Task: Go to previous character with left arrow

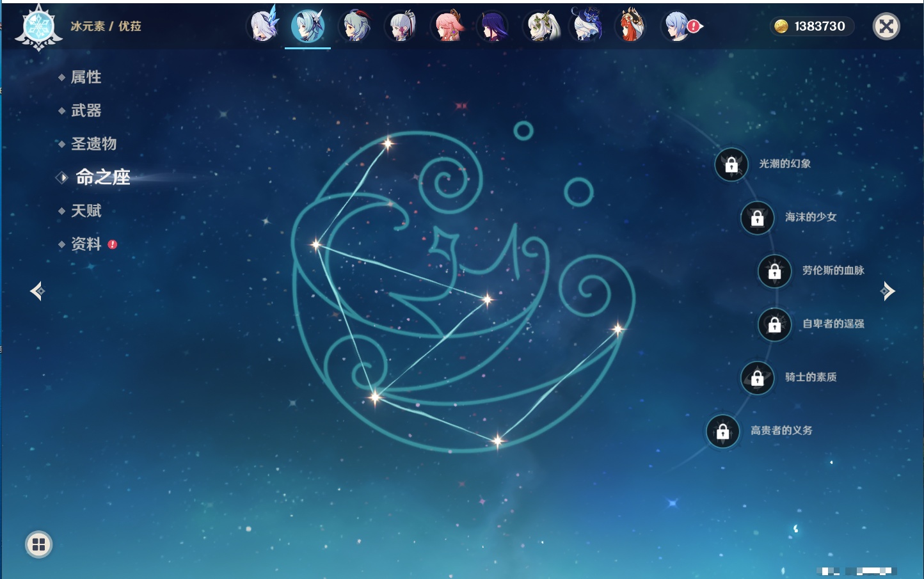Action: tap(37, 291)
